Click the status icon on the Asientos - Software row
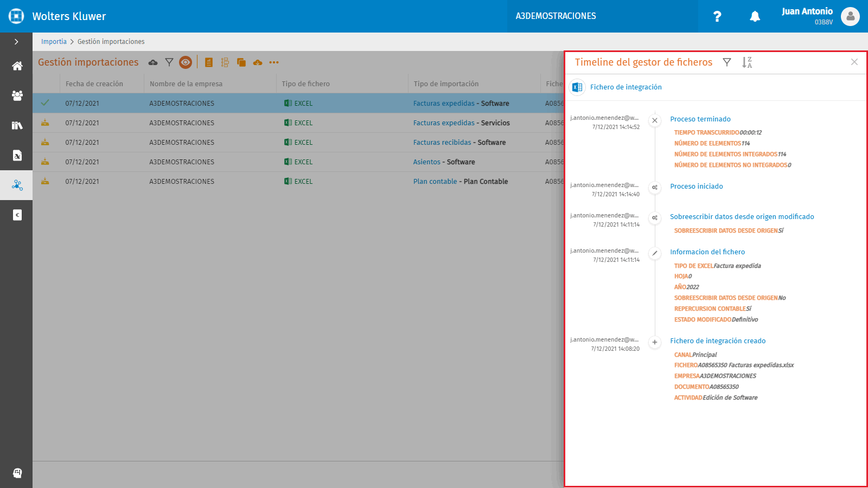 pyautogui.click(x=45, y=162)
